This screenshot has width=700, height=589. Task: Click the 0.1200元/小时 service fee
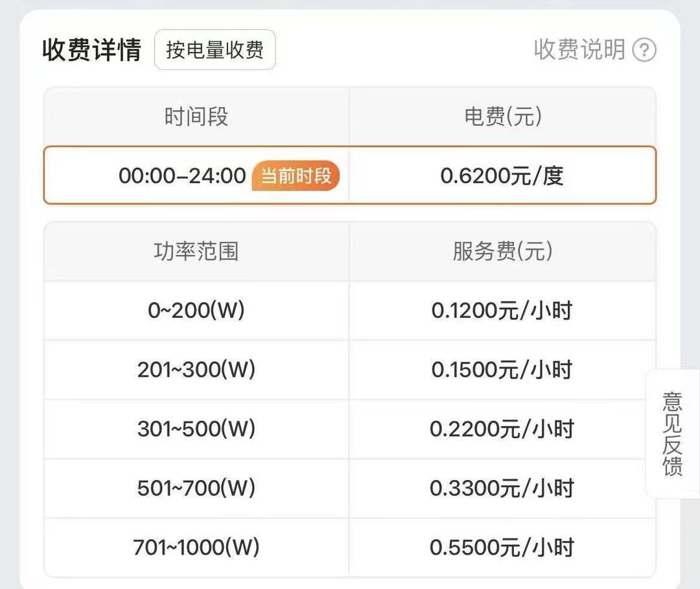[503, 310]
